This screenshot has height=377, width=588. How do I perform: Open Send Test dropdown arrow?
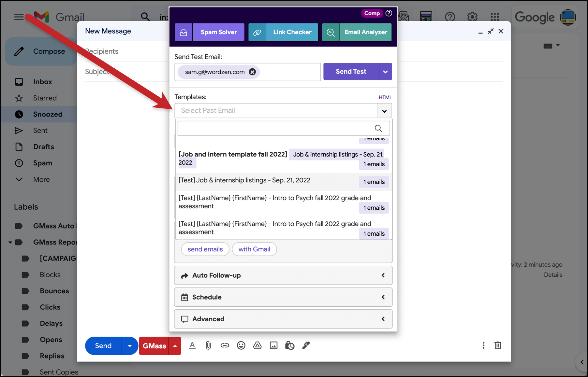(x=385, y=72)
